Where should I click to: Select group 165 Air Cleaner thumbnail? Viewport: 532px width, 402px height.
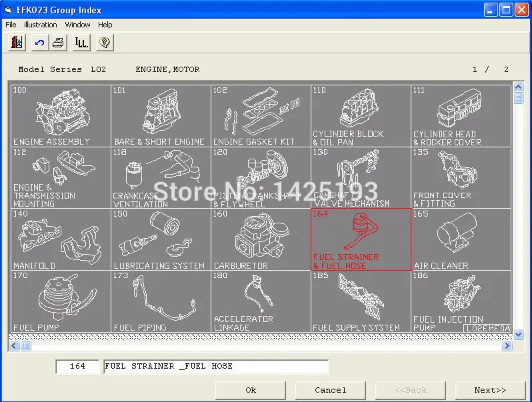pos(461,239)
